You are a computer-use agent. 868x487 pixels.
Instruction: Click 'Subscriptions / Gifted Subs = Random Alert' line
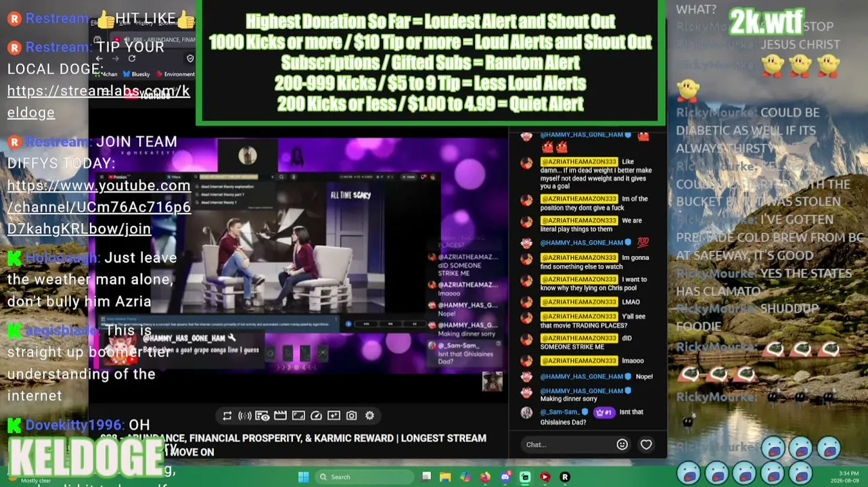(x=430, y=63)
